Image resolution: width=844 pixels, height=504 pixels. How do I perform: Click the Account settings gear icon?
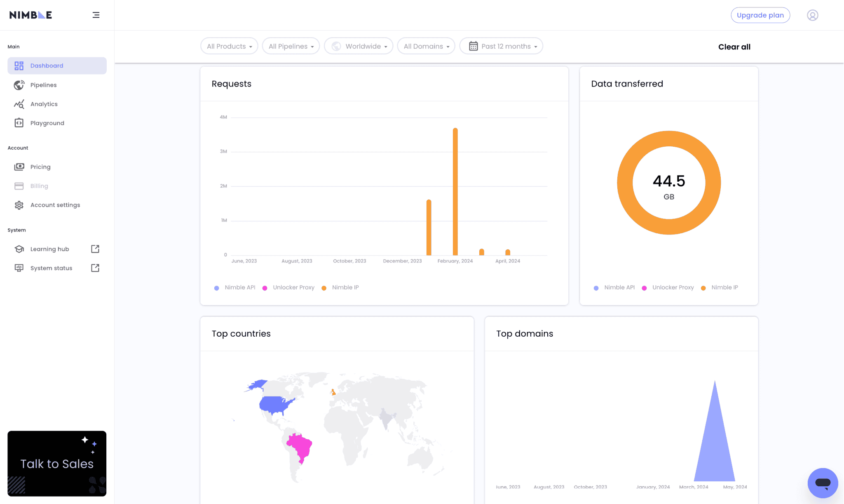click(x=19, y=205)
